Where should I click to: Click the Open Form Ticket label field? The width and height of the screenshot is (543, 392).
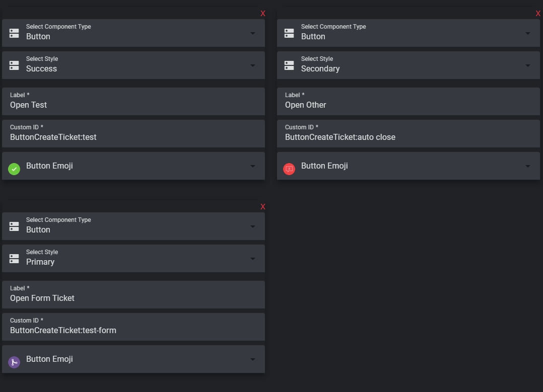click(133, 298)
